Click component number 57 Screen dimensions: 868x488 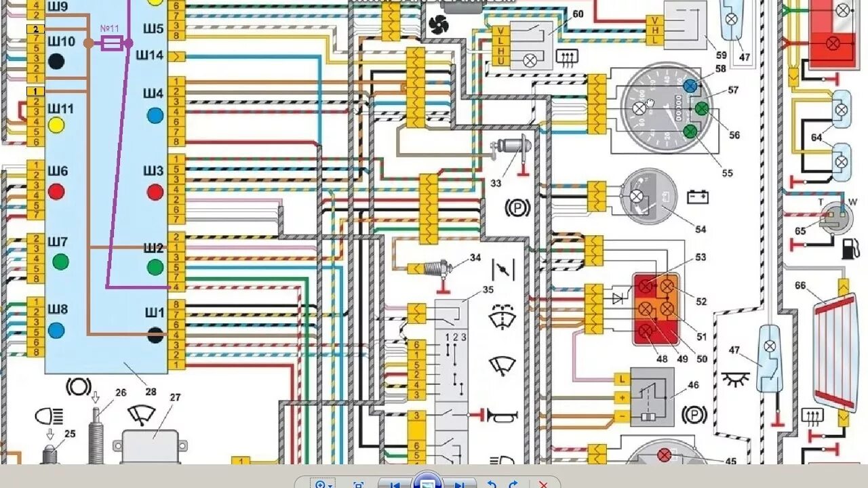733,90
